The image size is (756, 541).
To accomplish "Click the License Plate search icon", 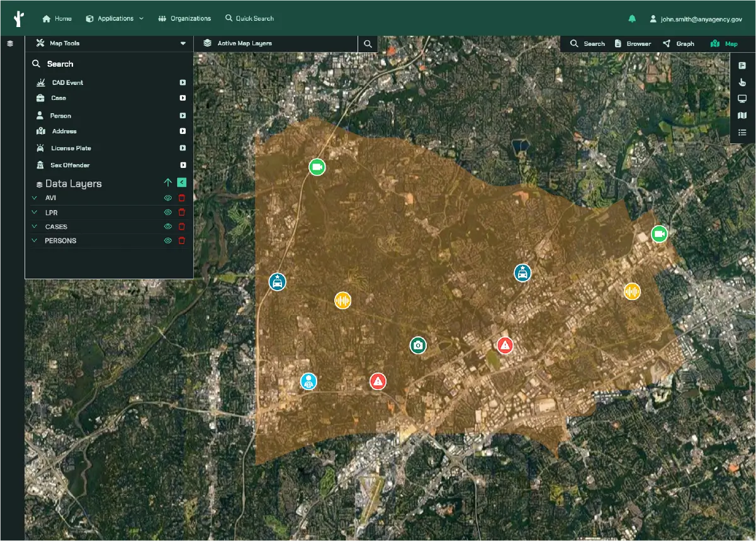I will [39, 148].
